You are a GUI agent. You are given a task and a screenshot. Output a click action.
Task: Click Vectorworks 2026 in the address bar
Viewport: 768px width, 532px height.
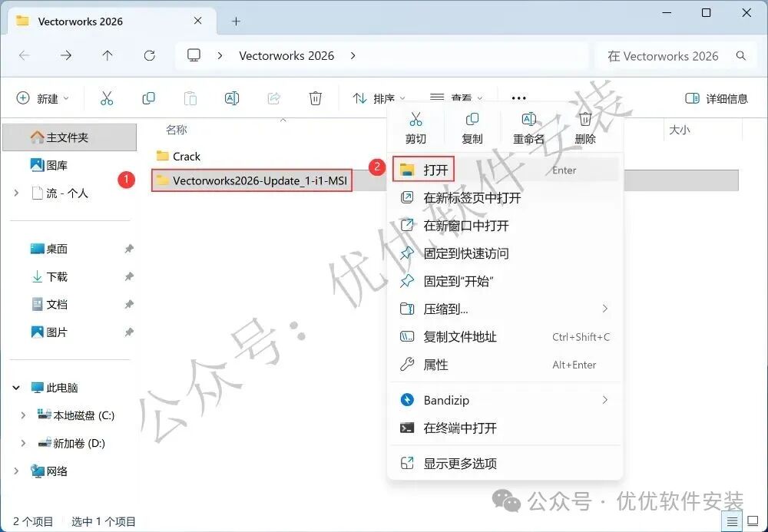point(286,56)
